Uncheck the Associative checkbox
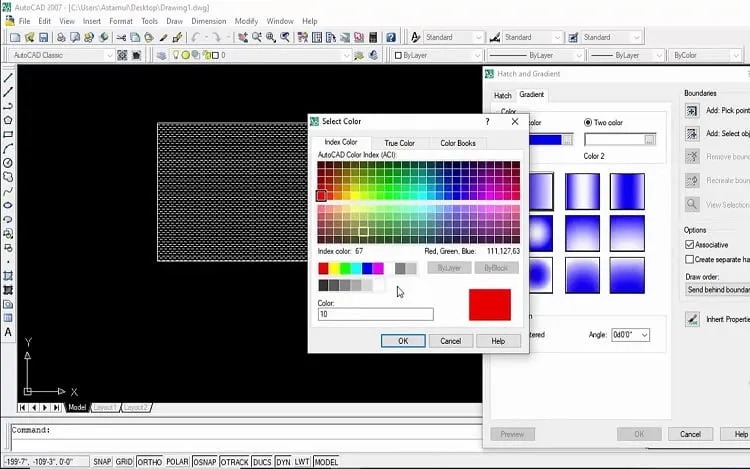 click(x=689, y=245)
